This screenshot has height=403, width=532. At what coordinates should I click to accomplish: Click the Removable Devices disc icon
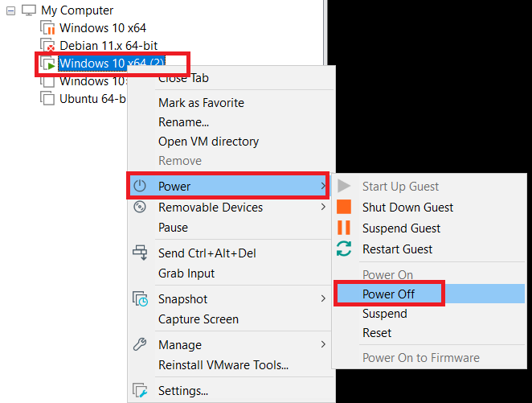coord(141,208)
